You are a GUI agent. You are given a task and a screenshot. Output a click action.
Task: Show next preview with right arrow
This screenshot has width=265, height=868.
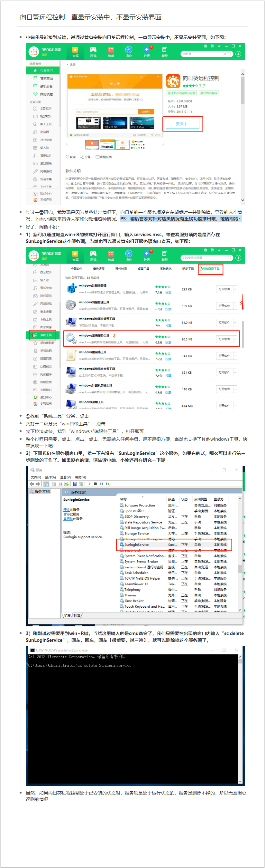click(x=163, y=145)
